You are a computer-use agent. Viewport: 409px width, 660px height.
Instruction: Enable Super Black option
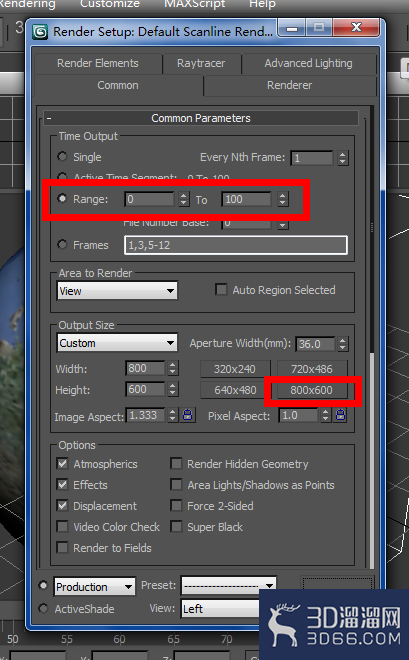pos(176,527)
